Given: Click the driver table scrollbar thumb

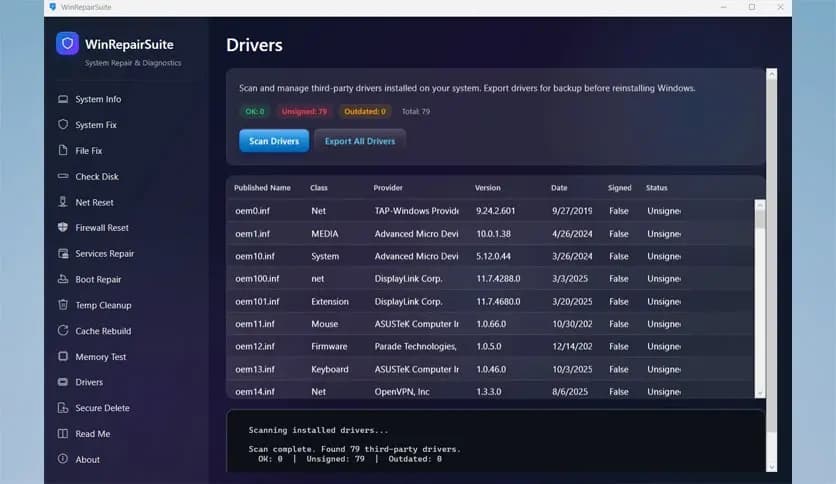Looking at the screenshot, I should coord(760,219).
